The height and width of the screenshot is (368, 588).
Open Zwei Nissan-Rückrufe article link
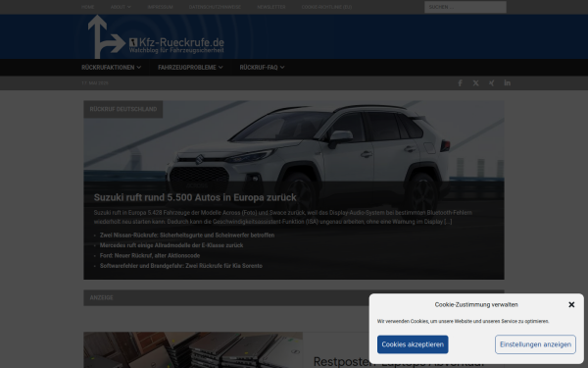coord(187,236)
